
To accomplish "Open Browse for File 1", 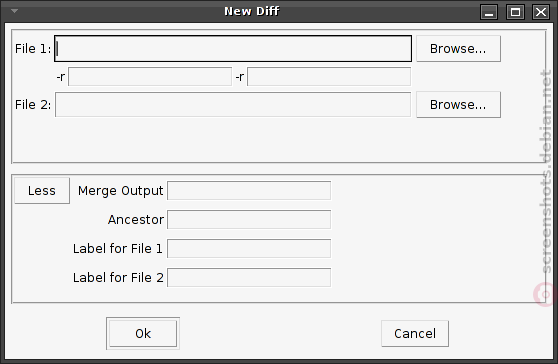I will 458,48.
